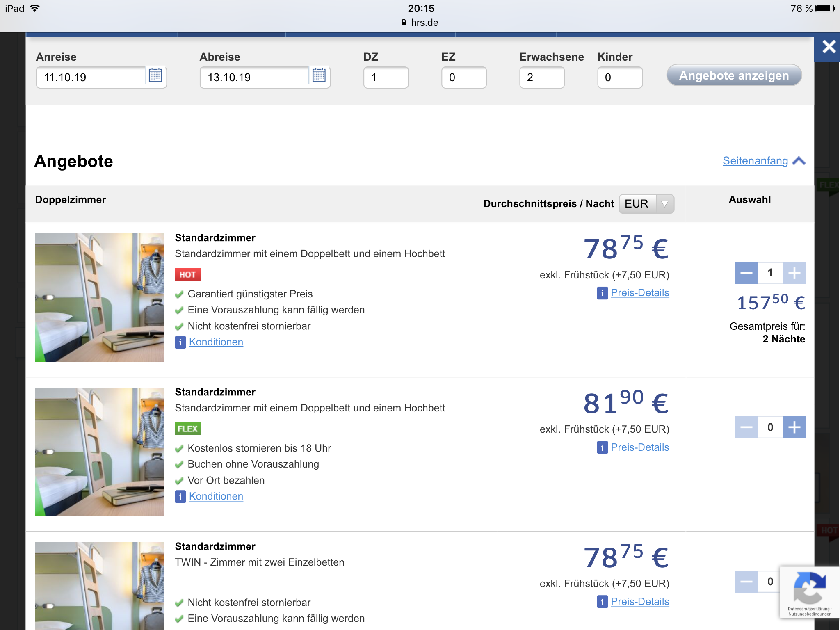Open the TWIN Zimmer room photo
This screenshot has width=840, height=630.
(99, 586)
